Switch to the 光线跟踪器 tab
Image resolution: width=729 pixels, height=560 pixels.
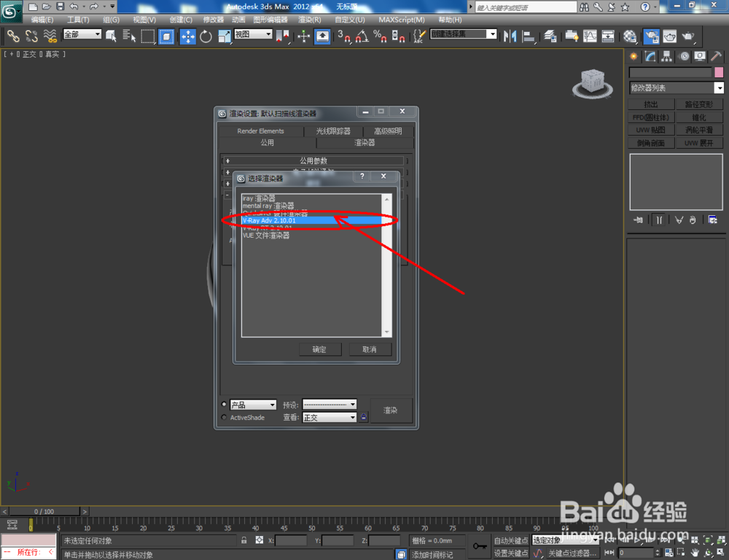coord(333,131)
